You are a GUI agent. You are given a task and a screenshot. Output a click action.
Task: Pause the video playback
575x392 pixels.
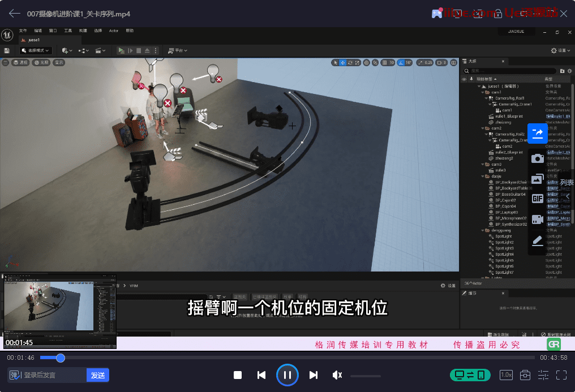[287, 375]
